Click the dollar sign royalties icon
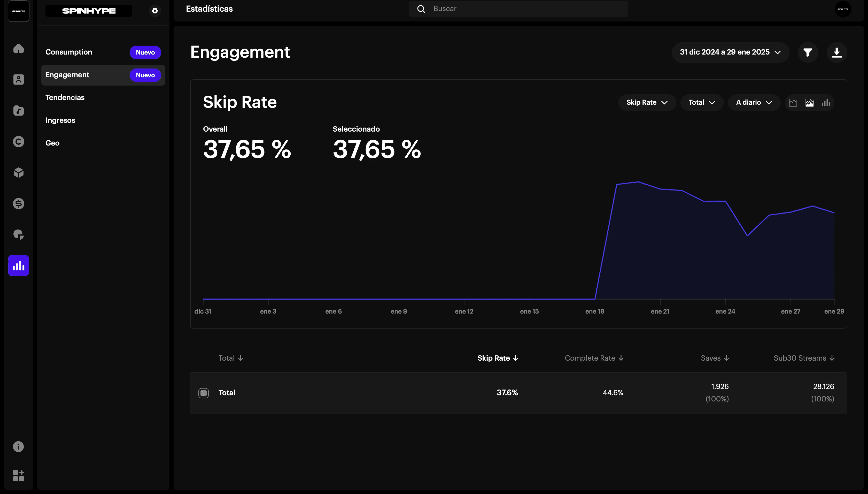 click(x=18, y=204)
